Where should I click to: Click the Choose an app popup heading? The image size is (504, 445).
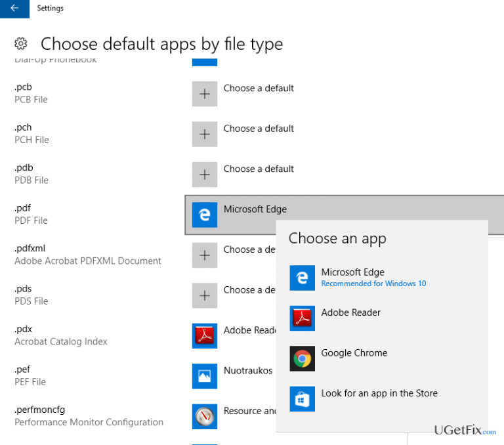coord(337,239)
